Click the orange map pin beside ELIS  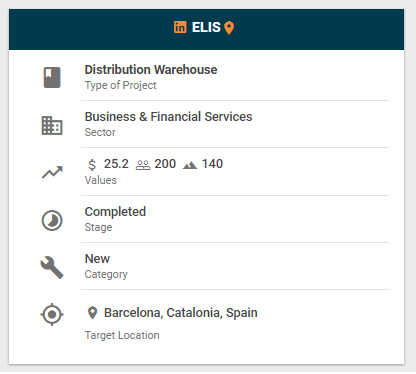coord(229,28)
